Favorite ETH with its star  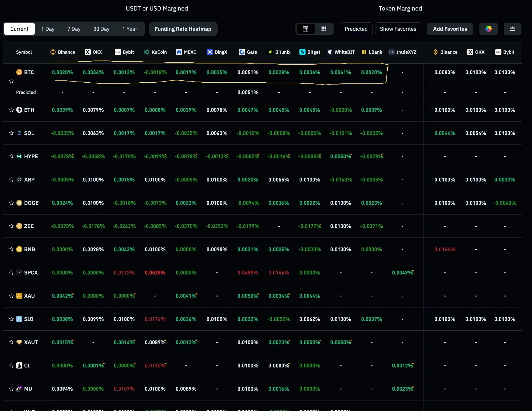coord(11,110)
